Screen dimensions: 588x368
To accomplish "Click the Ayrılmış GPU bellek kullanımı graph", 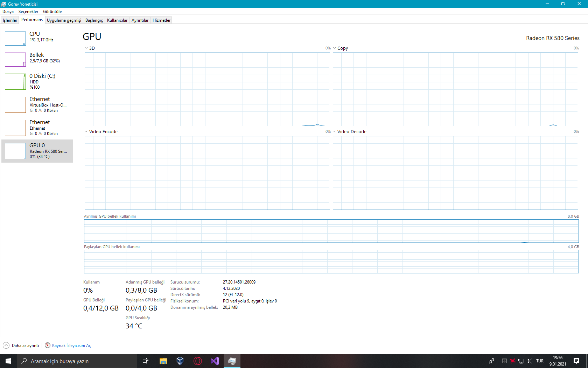I will pos(331,231).
